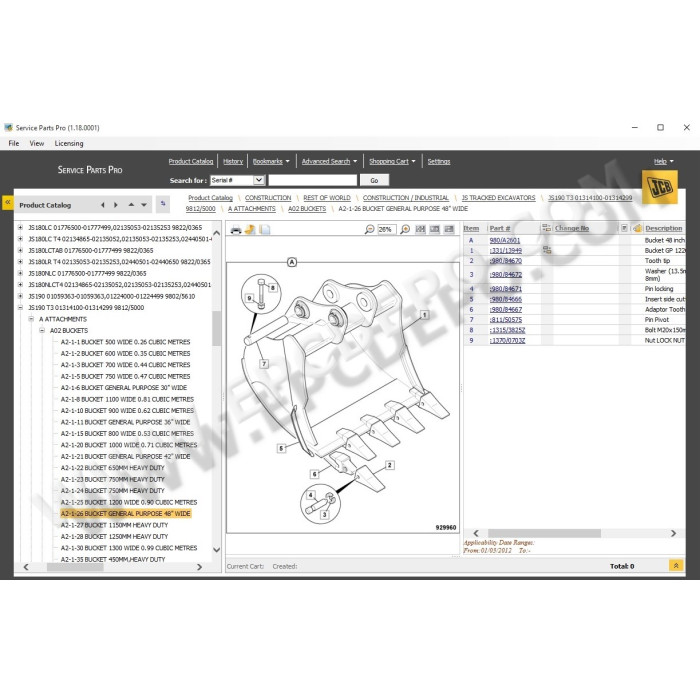
Task: Click the search text input field
Action: click(x=312, y=180)
